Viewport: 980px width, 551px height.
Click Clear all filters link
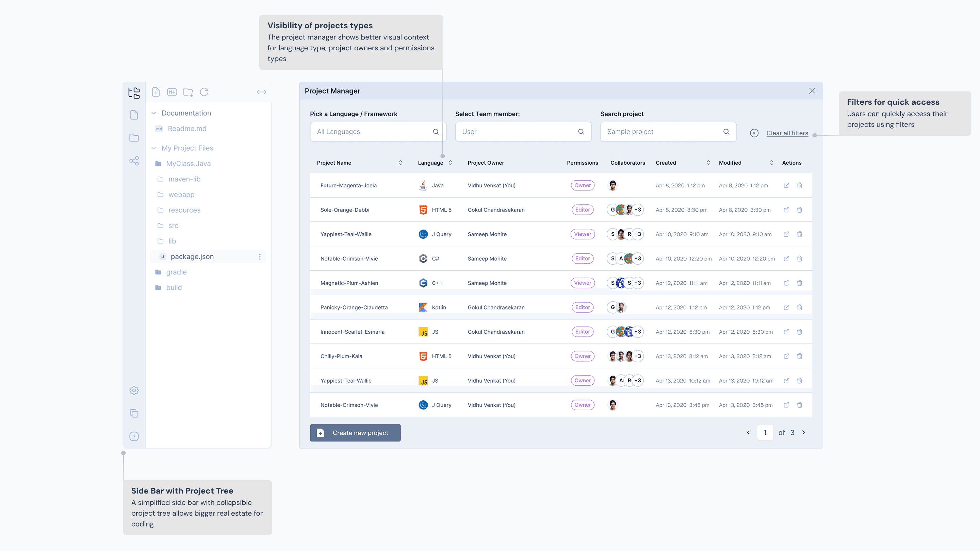[x=787, y=133]
